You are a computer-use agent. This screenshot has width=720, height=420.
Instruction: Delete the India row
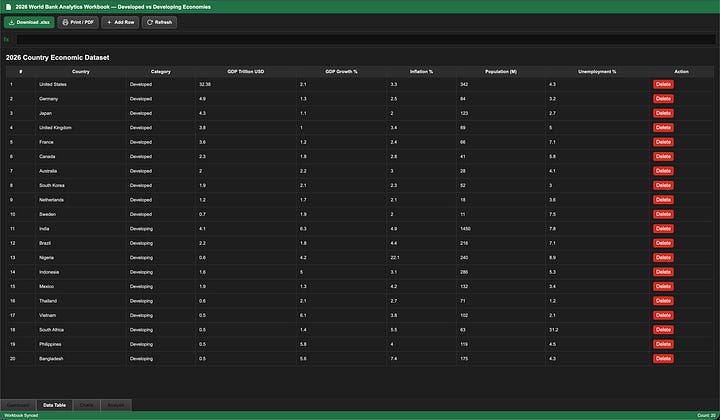tap(663, 229)
